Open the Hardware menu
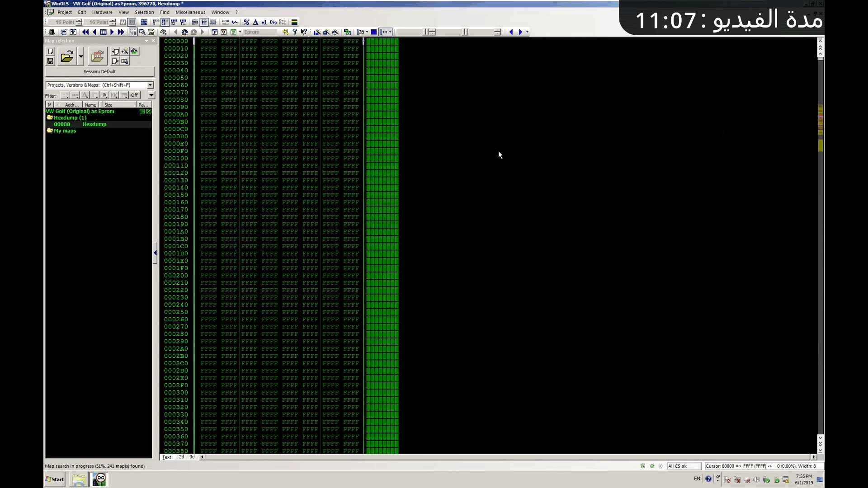This screenshot has height=488, width=868. (x=102, y=12)
